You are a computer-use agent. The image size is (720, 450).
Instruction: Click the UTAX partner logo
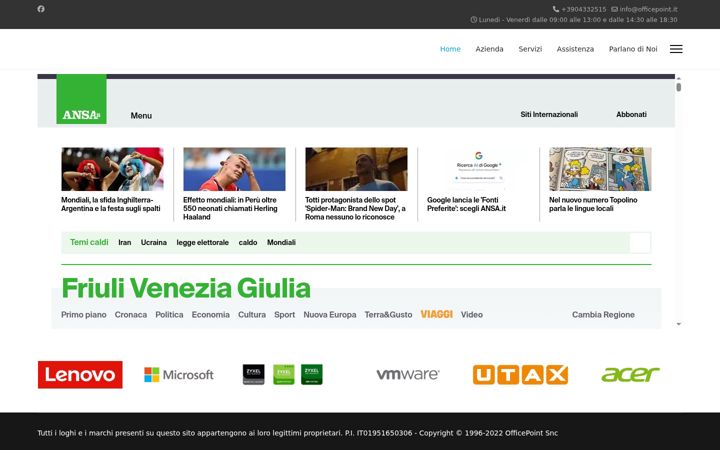click(520, 375)
